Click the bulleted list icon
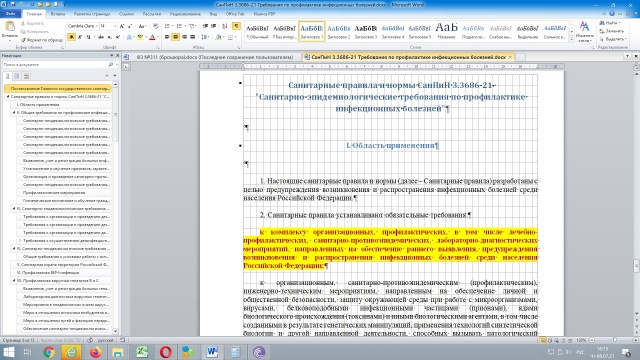 pyautogui.click(x=167, y=26)
